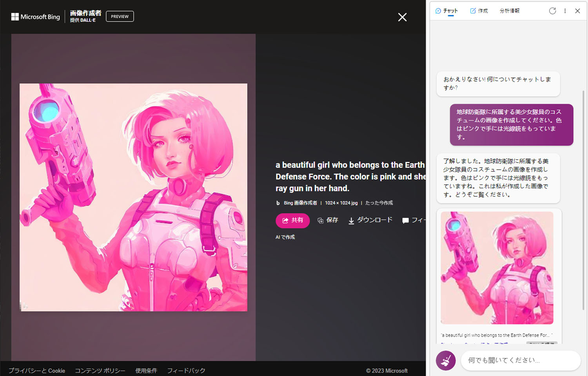Image resolution: width=588 pixels, height=376 pixels.
Task: Click the feedback speech-bubble icon beside ダウンロード
Action: (x=406, y=220)
